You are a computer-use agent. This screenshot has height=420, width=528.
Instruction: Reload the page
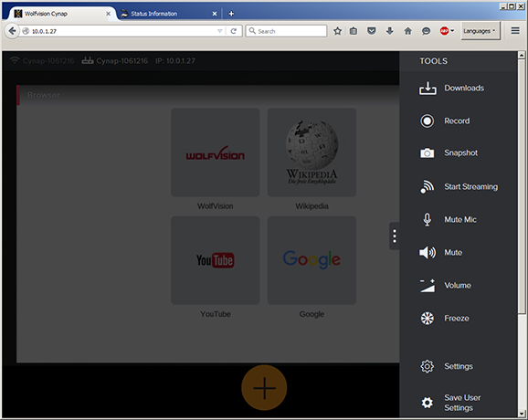tap(233, 31)
